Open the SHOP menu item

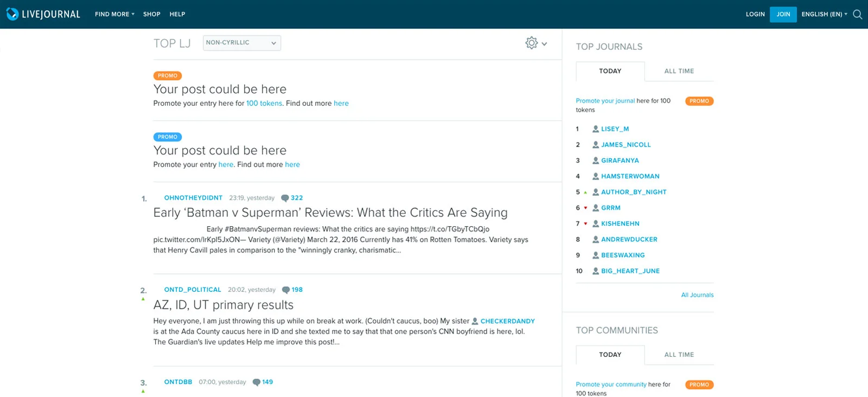[x=152, y=14]
